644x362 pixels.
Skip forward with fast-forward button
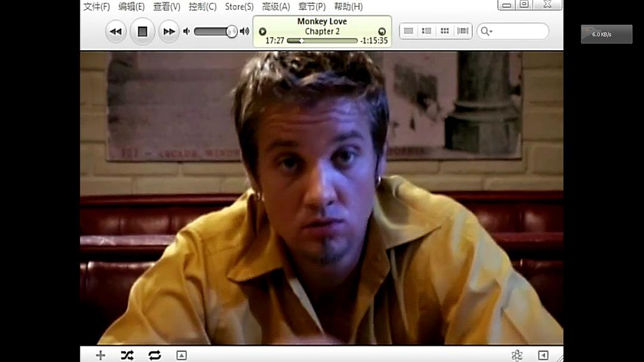[169, 32]
